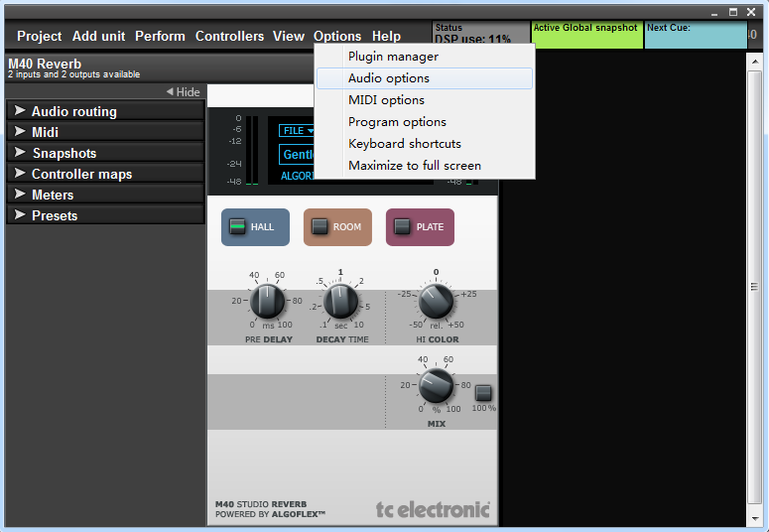Click the Next Cue box
Screen dimensions: 769x532
click(x=696, y=35)
